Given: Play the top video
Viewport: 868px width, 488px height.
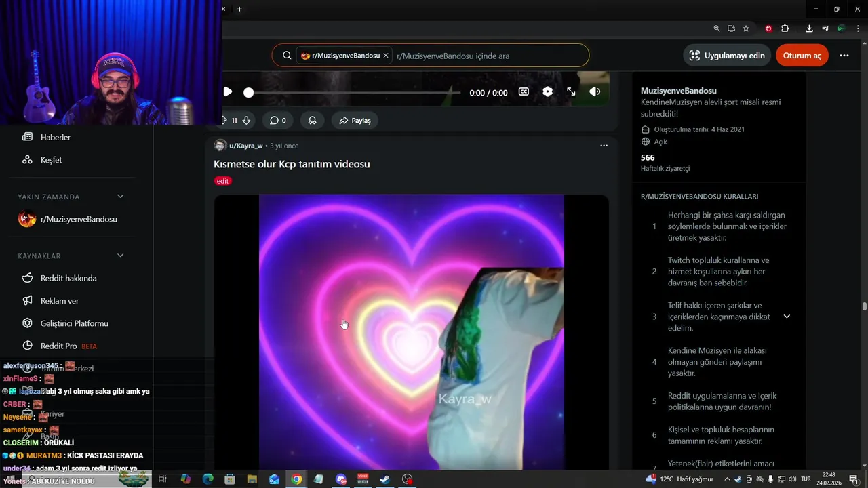Looking at the screenshot, I should pos(228,92).
